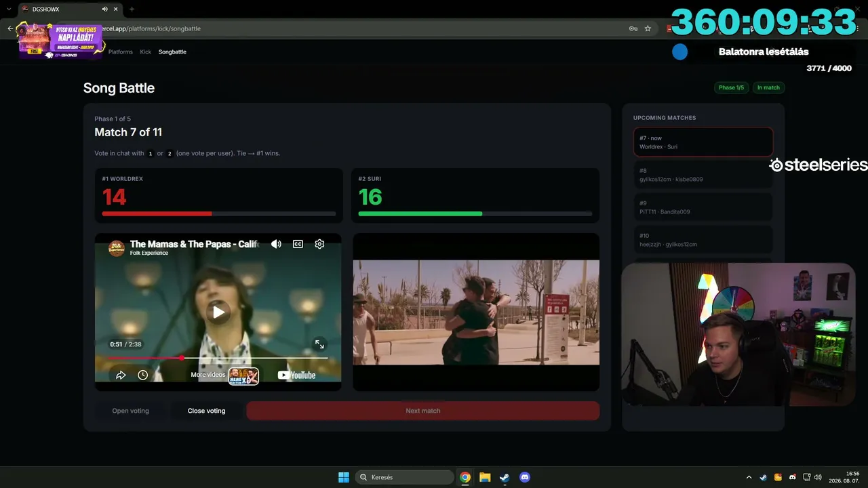The height and width of the screenshot is (488, 868).
Task: Advance with the Next match button
Action: click(x=423, y=411)
